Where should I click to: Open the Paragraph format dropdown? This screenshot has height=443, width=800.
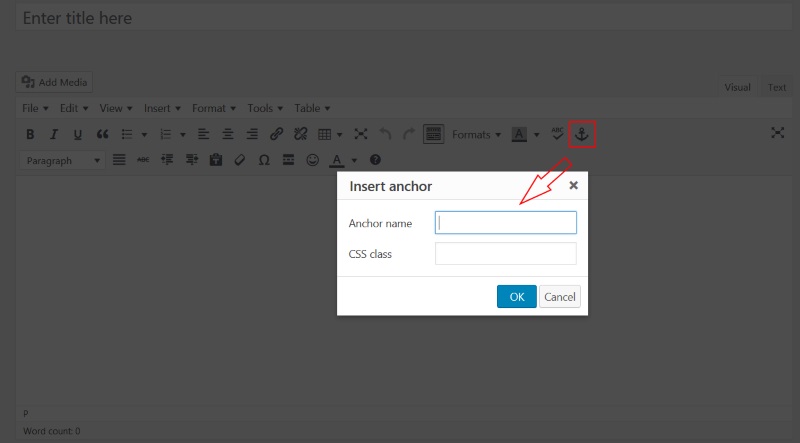[62, 160]
